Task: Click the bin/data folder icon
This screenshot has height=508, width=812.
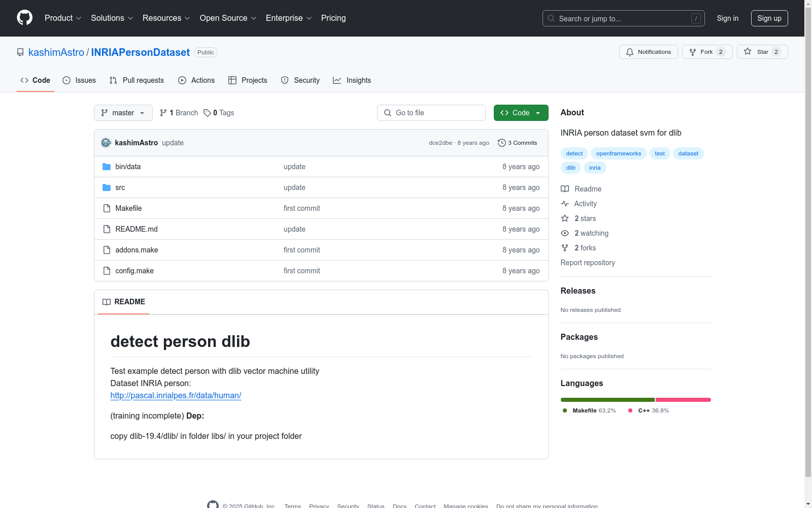Action: pyautogui.click(x=107, y=167)
